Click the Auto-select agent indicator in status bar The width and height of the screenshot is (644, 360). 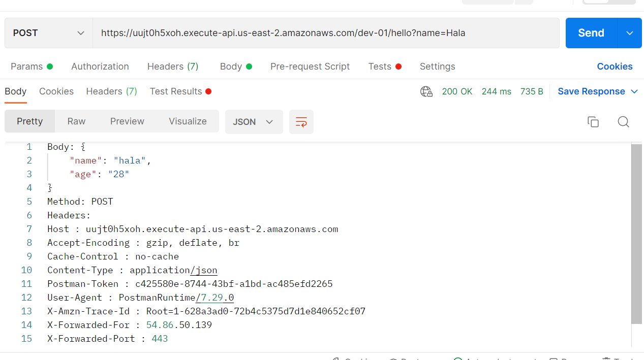[490, 358]
